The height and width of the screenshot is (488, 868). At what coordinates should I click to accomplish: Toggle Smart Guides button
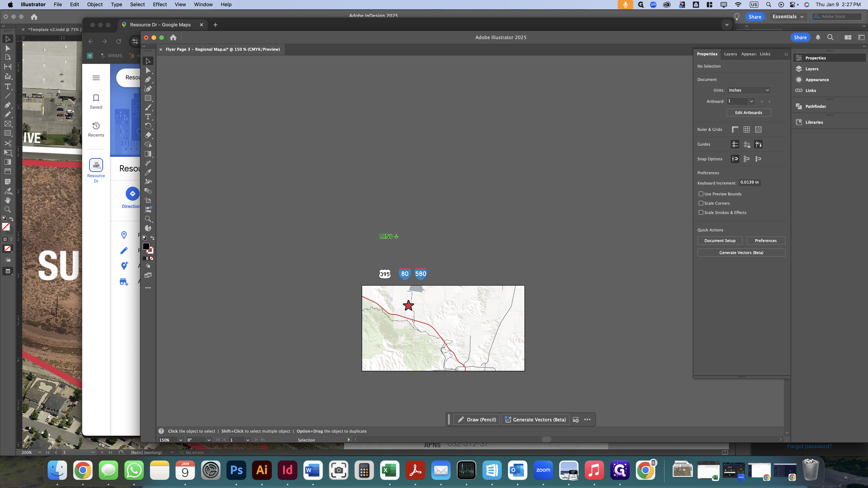(758, 144)
